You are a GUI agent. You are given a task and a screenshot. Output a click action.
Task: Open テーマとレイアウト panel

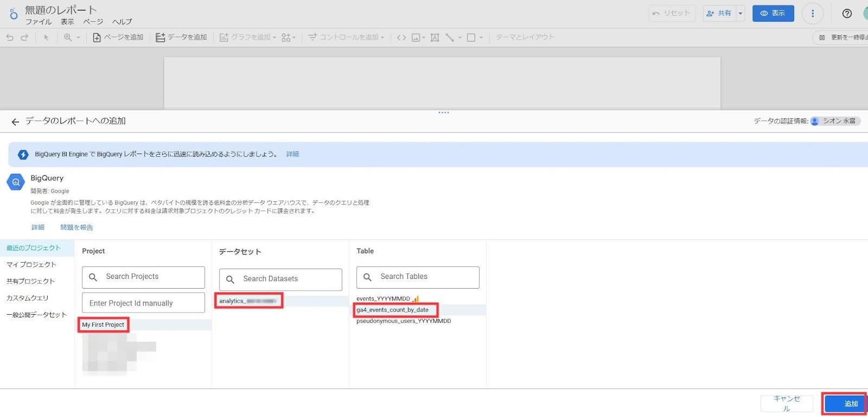coord(525,37)
